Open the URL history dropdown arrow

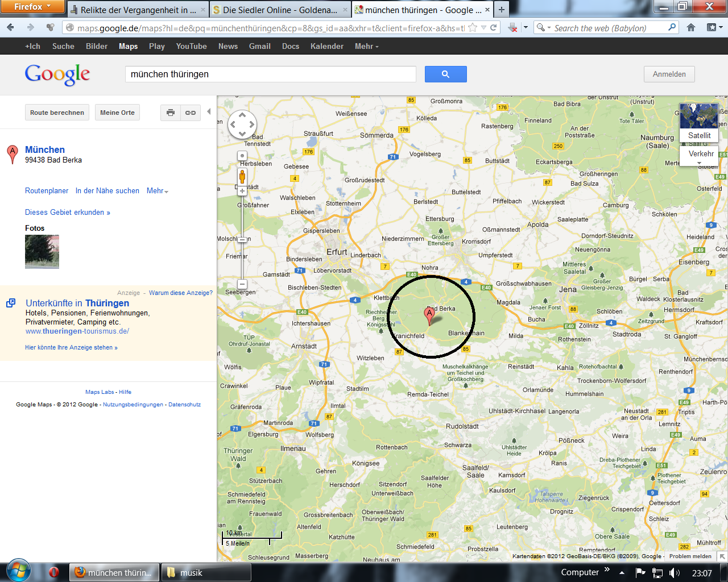(484, 28)
